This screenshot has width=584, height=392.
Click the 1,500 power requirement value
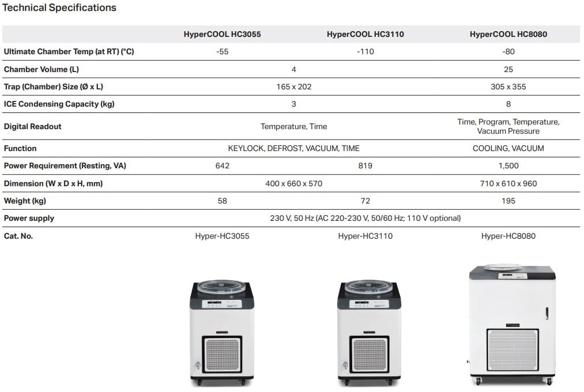click(x=508, y=166)
